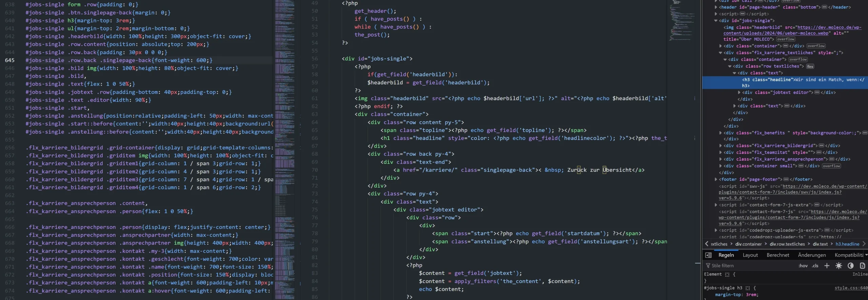Toggle print media simulation page icon
The width and height of the screenshot is (868, 300).
(863, 266)
